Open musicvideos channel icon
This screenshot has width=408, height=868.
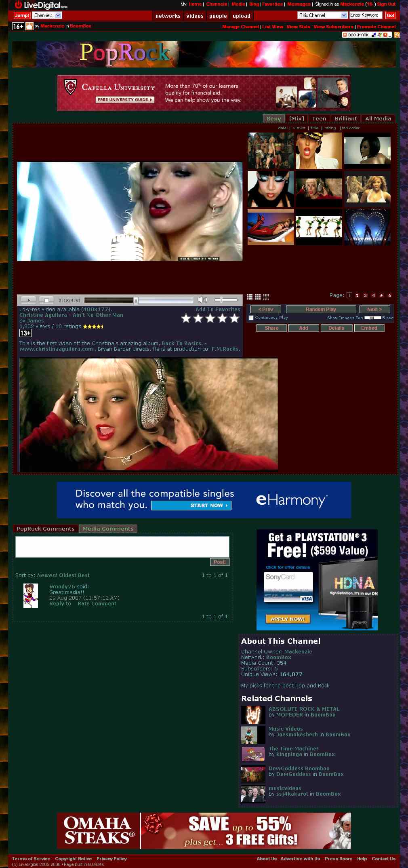[x=253, y=794]
